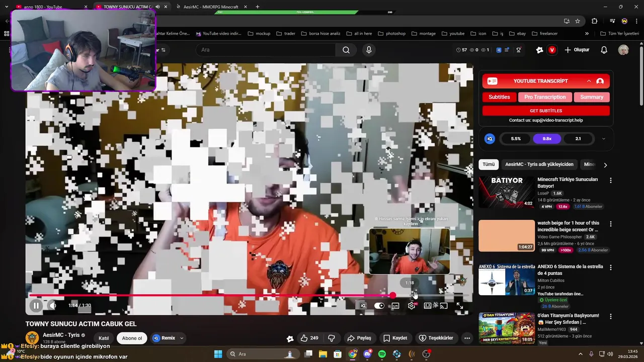Viewport: 644px width, 362px height.
Task: Dislike the video with the thumbs-down button
Action: pyautogui.click(x=332, y=338)
